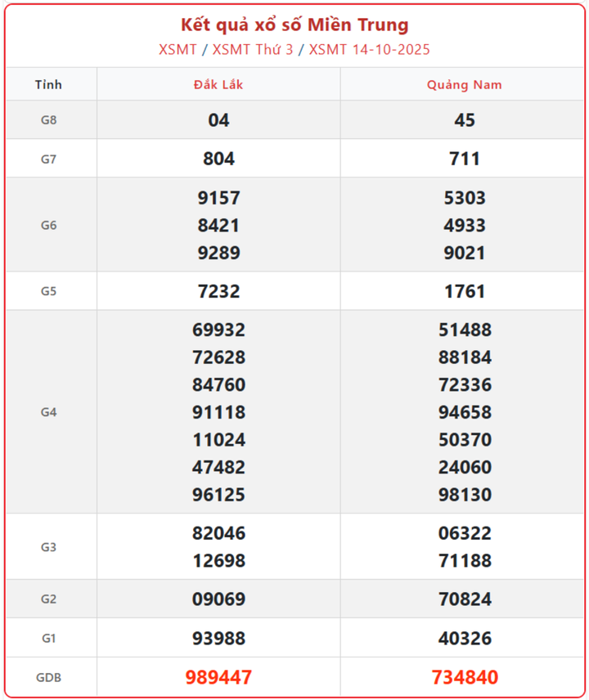Select Đắk Lắk G2 number 09069

(x=218, y=599)
